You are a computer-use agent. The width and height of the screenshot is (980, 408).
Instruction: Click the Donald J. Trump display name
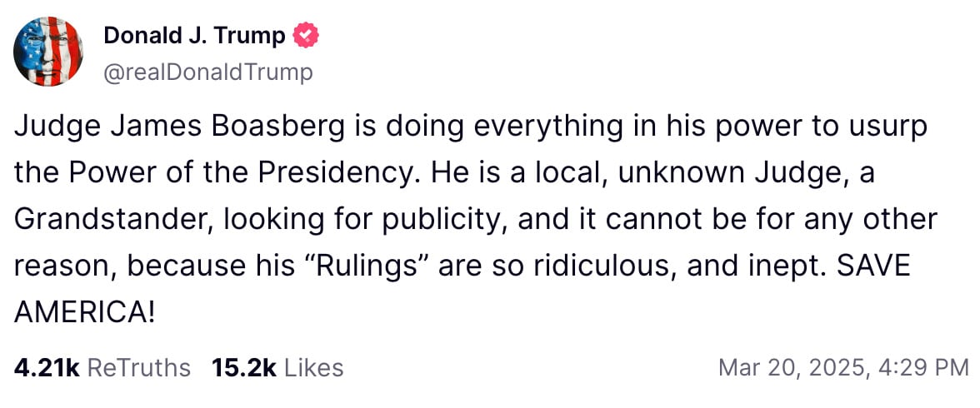[x=194, y=36]
